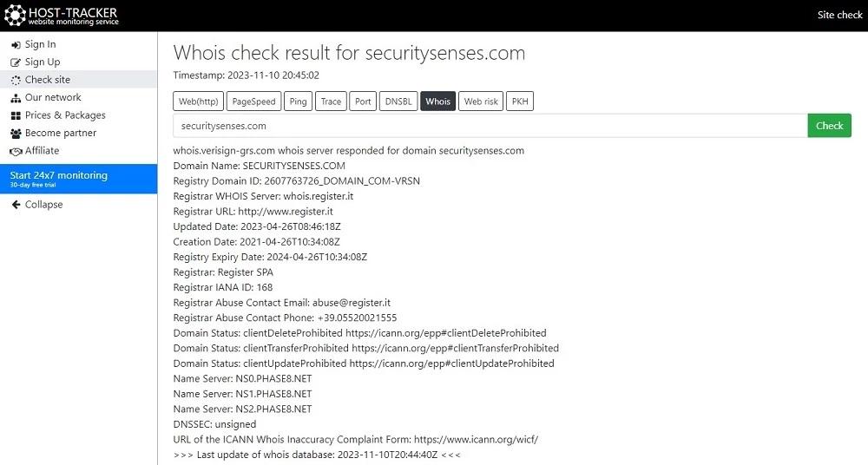Screen dimensions: 868x465
Task: Click the Affiliate handshake icon
Action: pyautogui.click(x=16, y=151)
